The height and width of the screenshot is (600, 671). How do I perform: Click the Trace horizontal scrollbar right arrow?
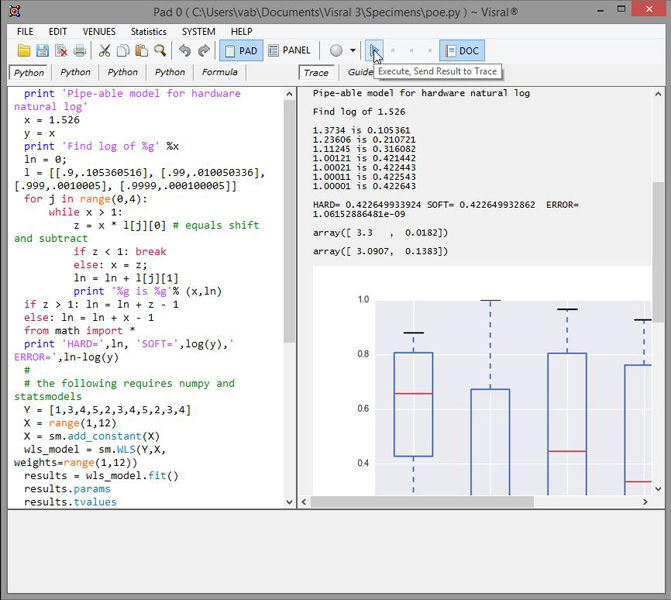point(645,502)
